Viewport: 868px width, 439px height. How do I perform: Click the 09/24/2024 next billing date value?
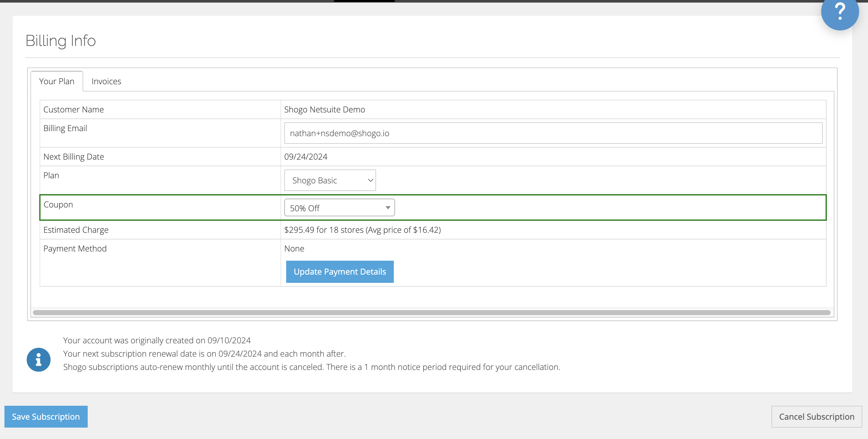coord(305,157)
